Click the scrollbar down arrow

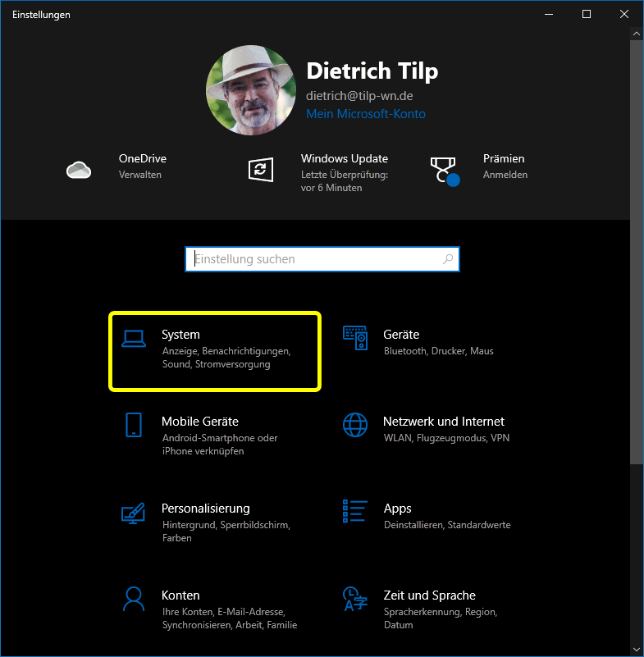click(637, 650)
